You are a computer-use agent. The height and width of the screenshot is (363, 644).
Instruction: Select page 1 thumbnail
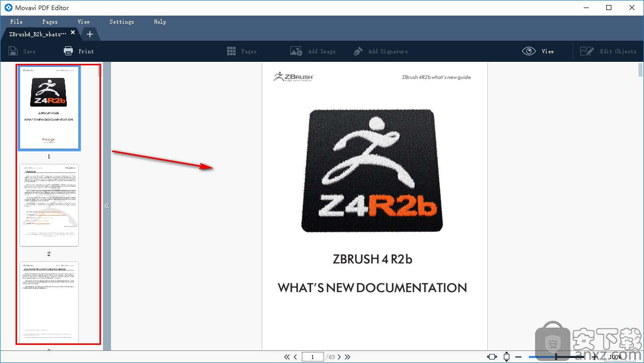(49, 108)
